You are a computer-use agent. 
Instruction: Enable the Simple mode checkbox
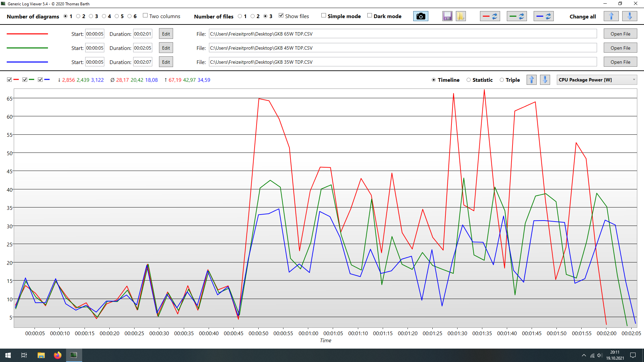(324, 16)
